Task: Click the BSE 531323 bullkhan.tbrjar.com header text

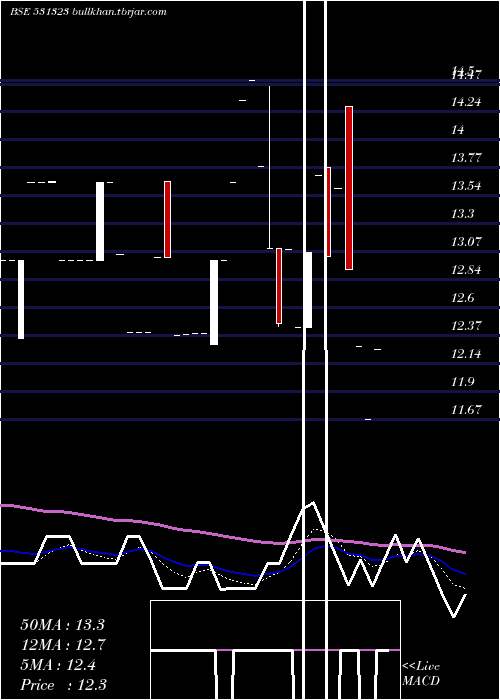Action: coord(88,12)
